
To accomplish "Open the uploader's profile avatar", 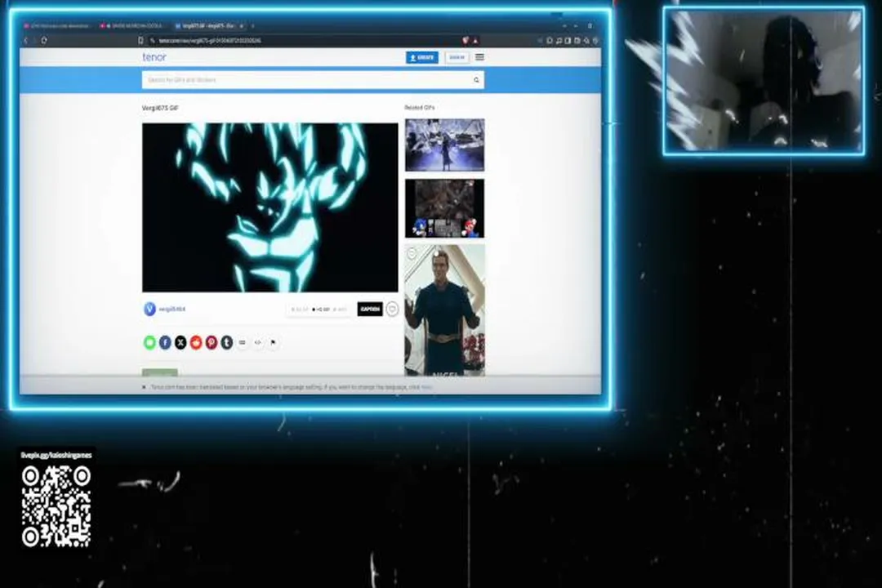I will pos(149,309).
